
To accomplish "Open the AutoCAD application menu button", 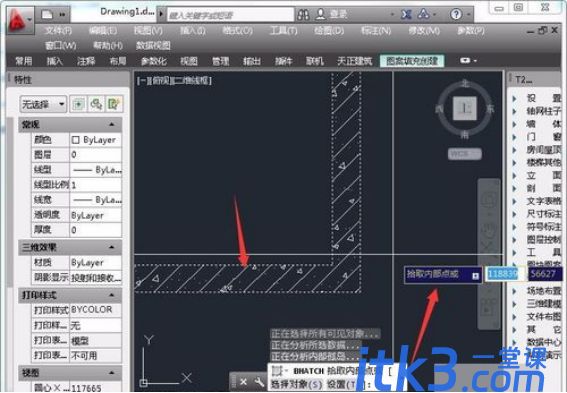I will click(20, 20).
